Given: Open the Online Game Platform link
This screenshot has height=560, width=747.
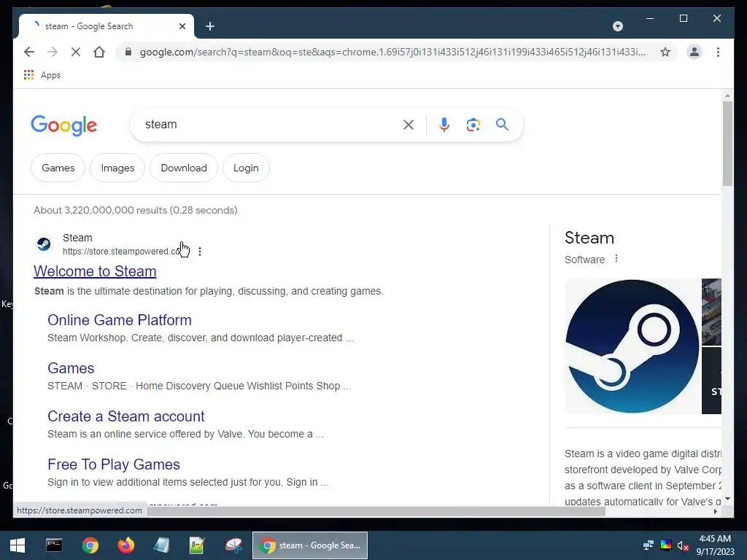Looking at the screenshot, I should click(120, 320).
